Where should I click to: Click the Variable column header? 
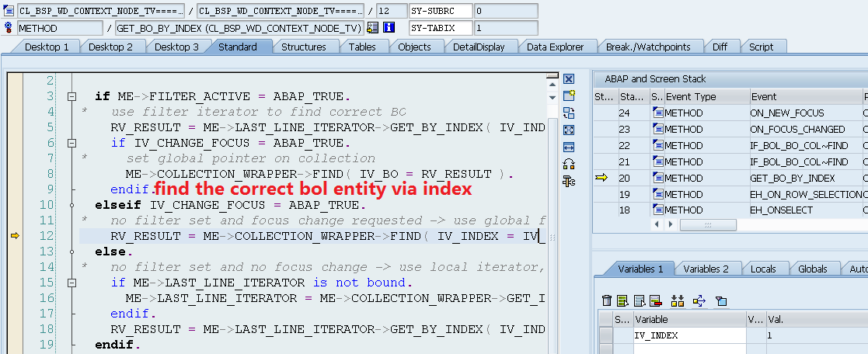689,319
